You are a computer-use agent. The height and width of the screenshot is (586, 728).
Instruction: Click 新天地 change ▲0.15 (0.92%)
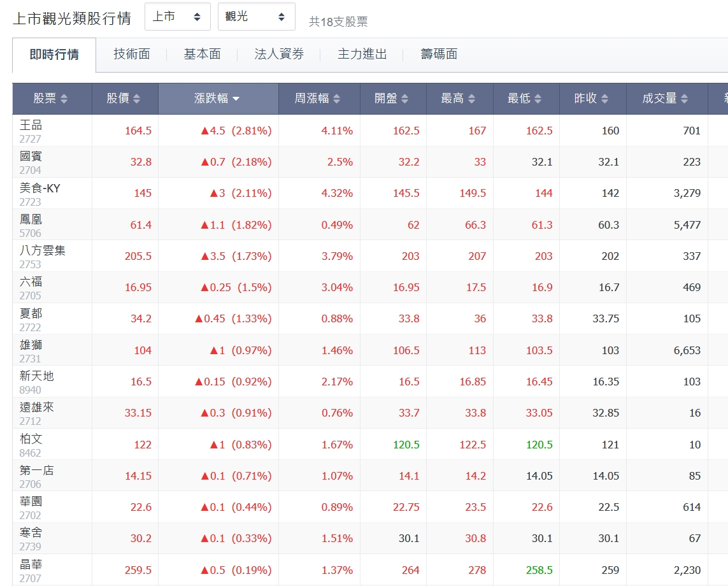point(233,382)
